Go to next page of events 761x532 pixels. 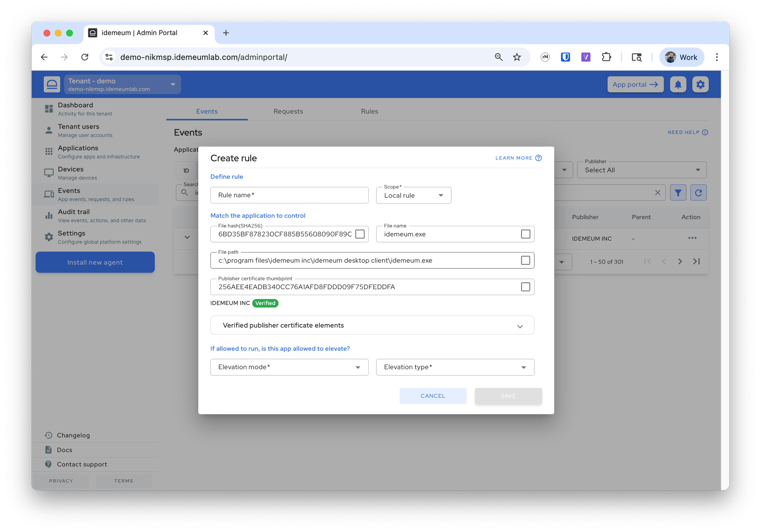(x=680, y=262)
